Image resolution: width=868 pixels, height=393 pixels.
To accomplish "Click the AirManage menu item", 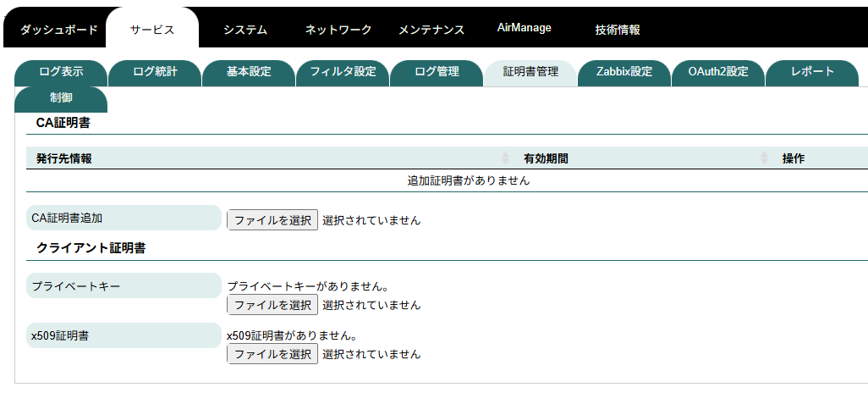I will 525,28.
